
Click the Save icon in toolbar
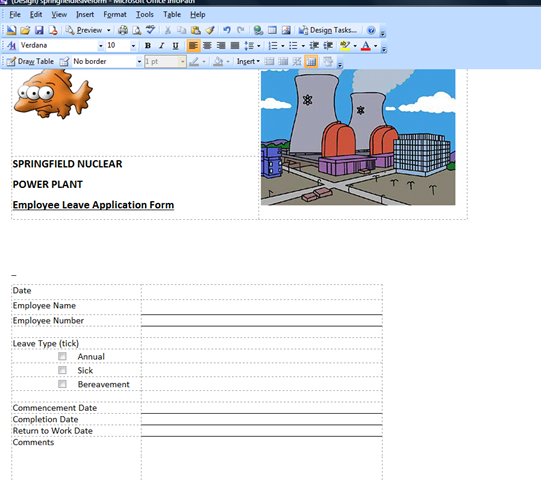[x=39, y=30]
